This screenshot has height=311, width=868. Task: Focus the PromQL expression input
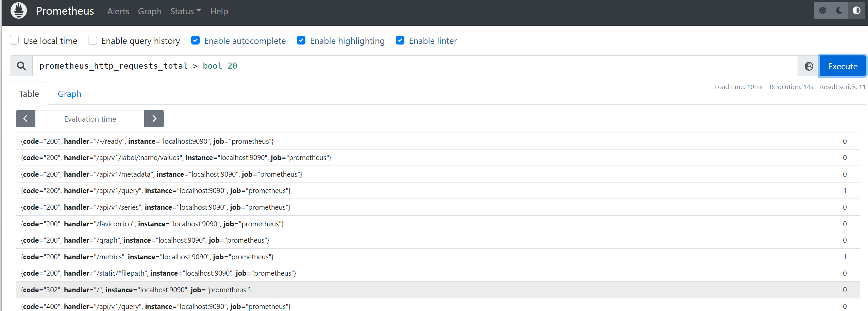(x=415, y=66)
